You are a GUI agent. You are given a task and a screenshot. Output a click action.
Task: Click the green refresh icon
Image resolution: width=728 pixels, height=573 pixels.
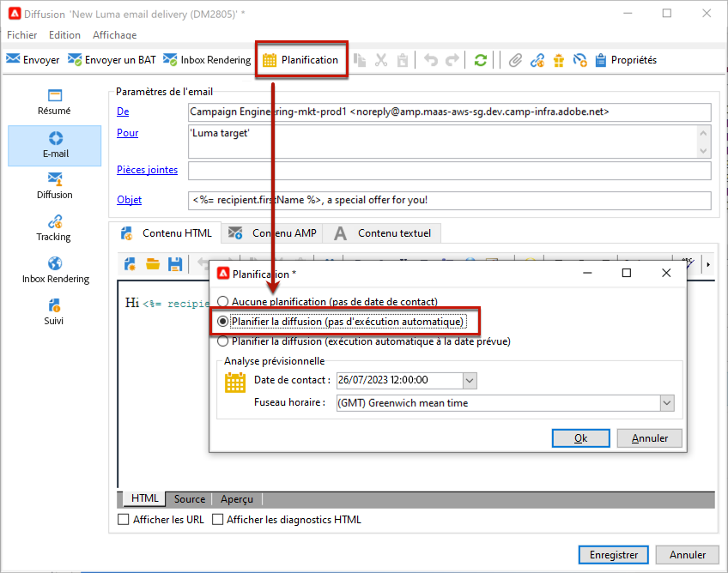[481, 60]
